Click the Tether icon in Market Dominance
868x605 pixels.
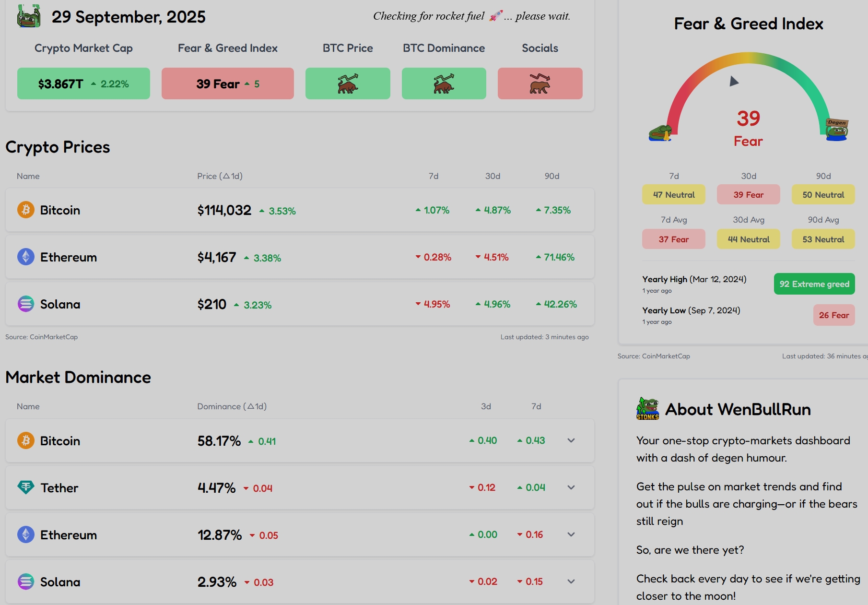click(x=26, y=487)
